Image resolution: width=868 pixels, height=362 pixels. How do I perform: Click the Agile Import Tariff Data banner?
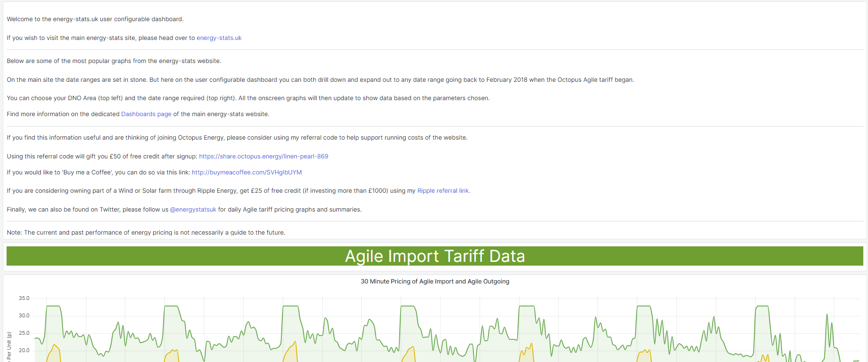(434, 256)
